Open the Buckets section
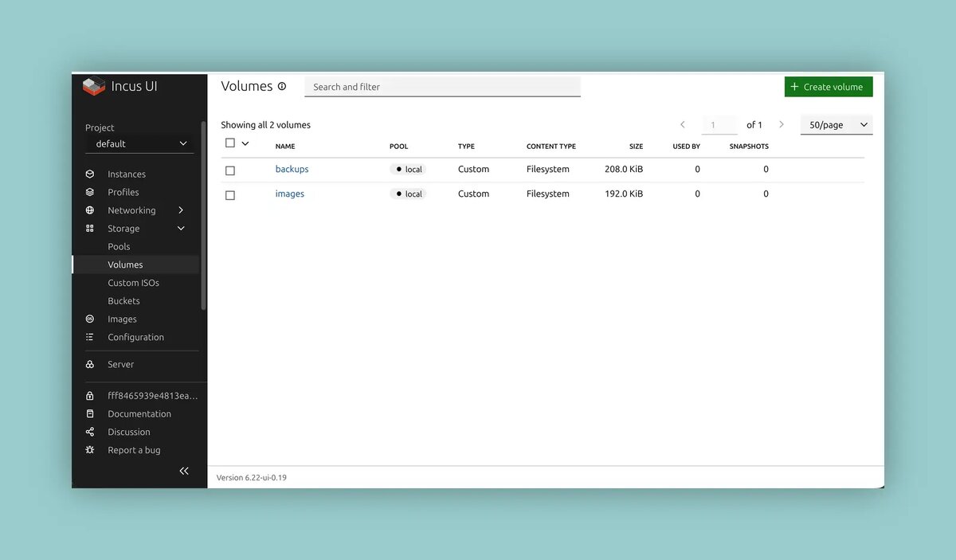The image size is (956, 560). point(123,300)
